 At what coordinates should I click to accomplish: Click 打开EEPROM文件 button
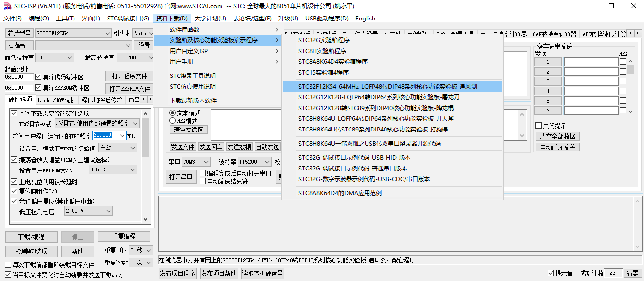[129, 89]
